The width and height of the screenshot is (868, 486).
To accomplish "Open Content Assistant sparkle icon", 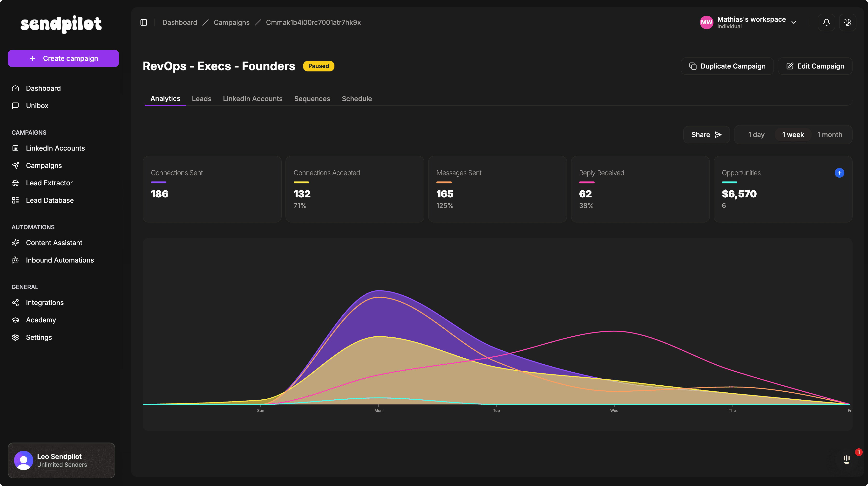I will point(15,243).
